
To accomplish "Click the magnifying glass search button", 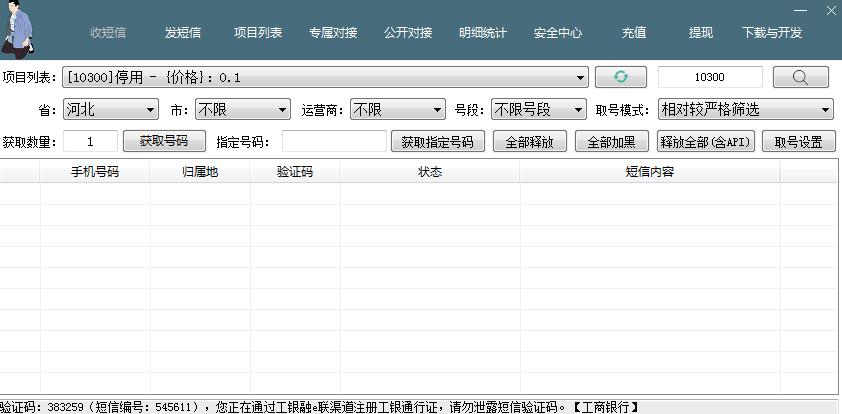I will click(800, 77).
